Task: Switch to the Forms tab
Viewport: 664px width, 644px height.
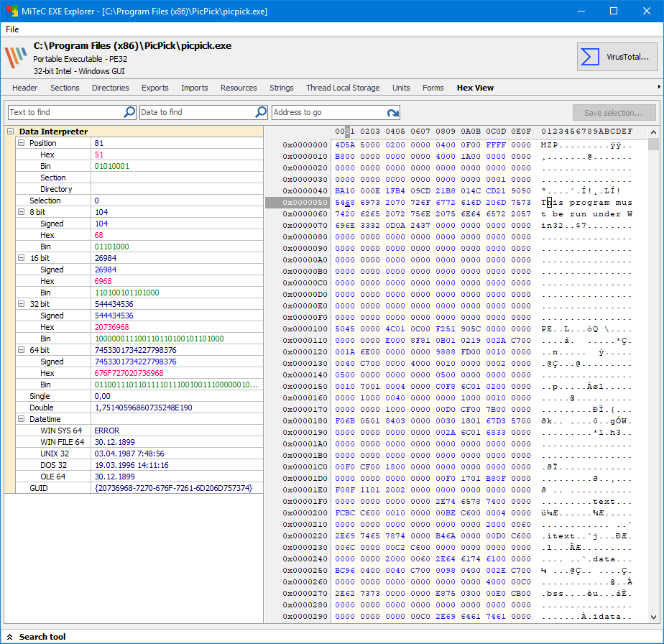Action: click(x=433, y=88)
